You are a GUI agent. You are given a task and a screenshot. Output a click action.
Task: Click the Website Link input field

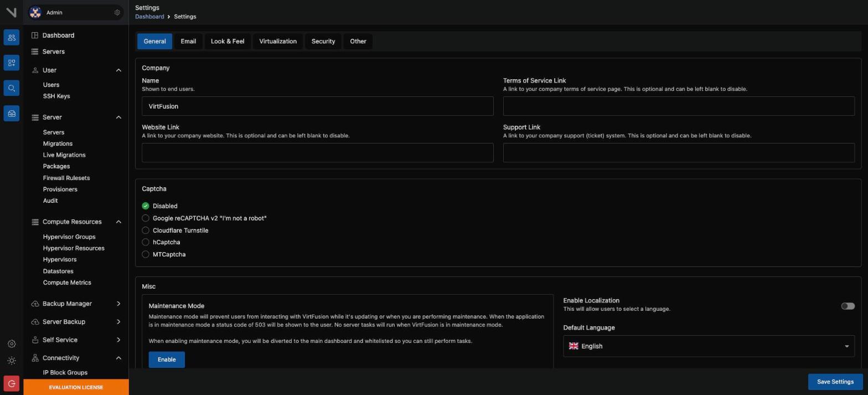tap(317, 153)
